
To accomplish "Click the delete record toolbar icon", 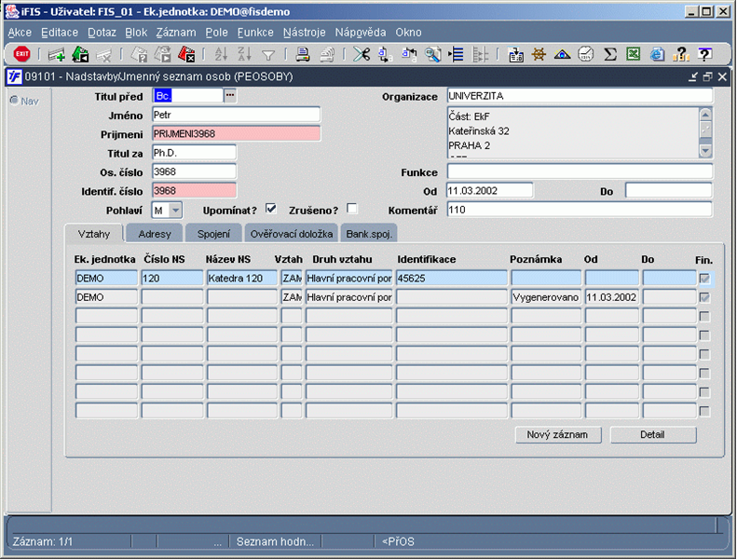I will click(x=103, y=55).
